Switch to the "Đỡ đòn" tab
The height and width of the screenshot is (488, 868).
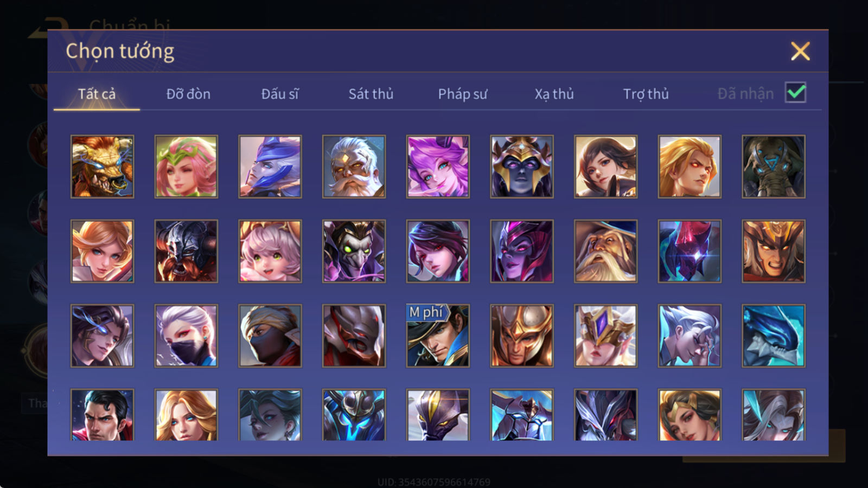pos(188,94)
